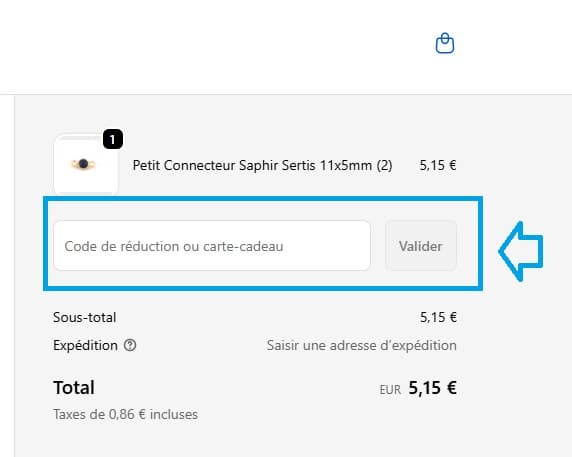This screenshot has height=457, width=572.
Task: Open the sapphire connector product thumbnail
Action: [x=86, y=164]
